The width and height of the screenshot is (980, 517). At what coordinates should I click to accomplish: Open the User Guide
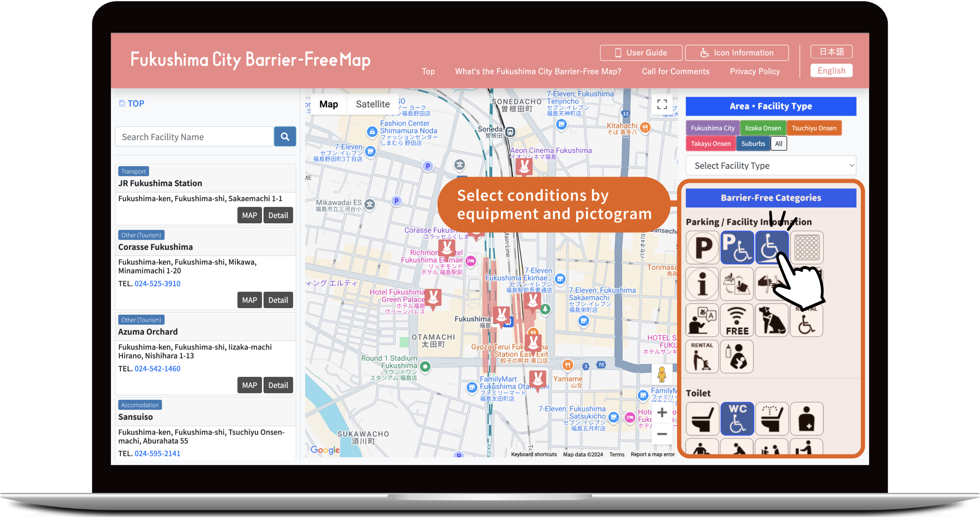click(x=641, y=53)
